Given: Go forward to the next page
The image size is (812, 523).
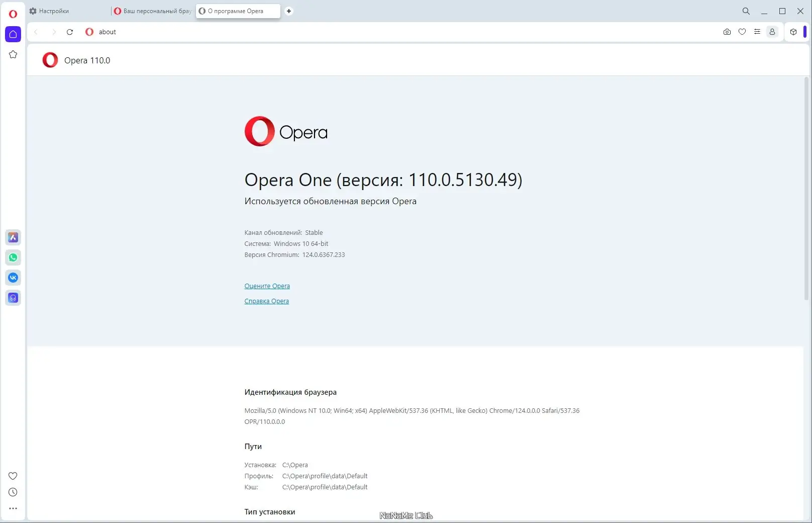Looking at the screenshot, I should [54, 32].
